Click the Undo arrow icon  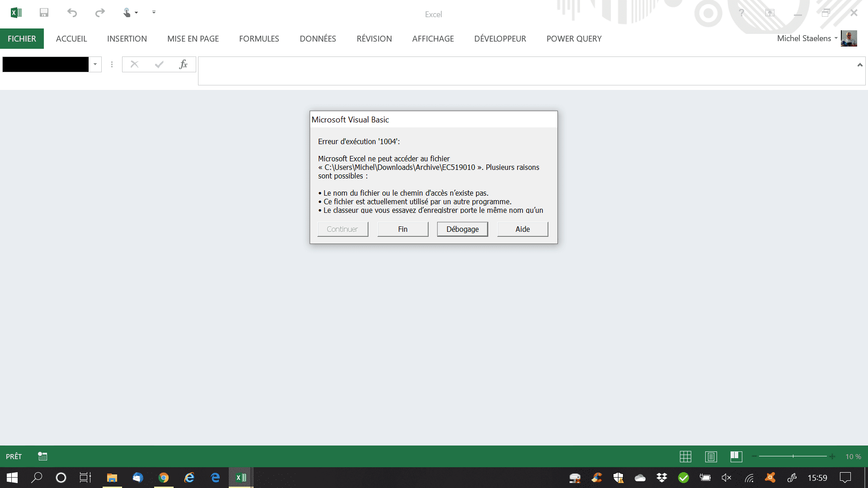[x=72, y=13]
